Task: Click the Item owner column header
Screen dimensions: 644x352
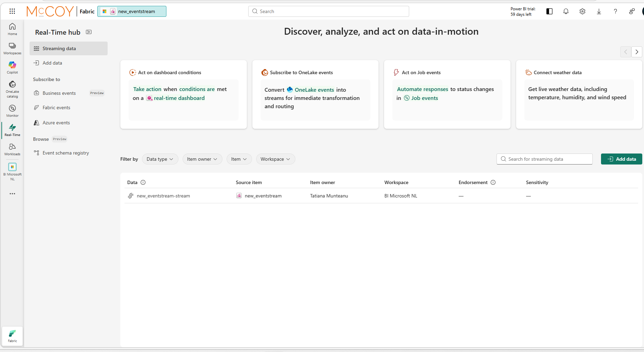Action: point(323,182)
